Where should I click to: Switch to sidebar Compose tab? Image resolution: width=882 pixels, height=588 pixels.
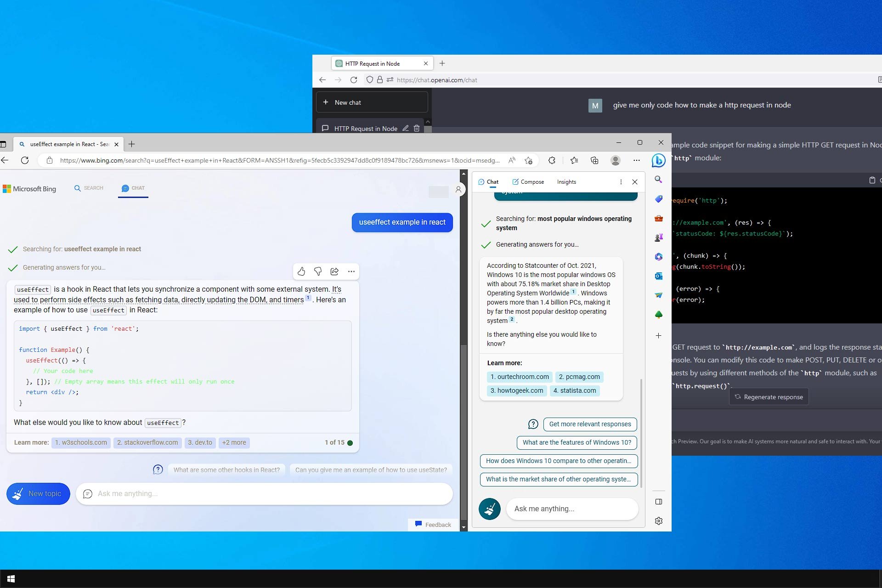click(x=528, y=182)
